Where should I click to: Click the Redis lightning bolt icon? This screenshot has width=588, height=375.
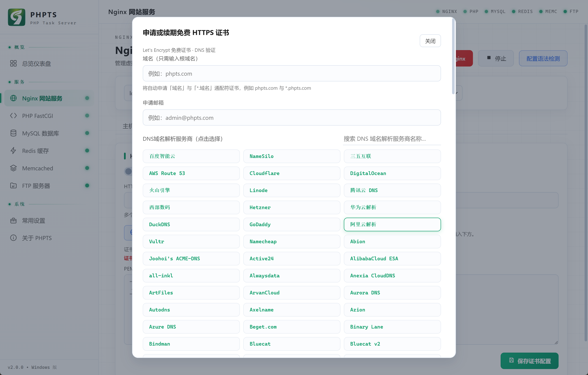pyautogui.click(x=13, y=151)
